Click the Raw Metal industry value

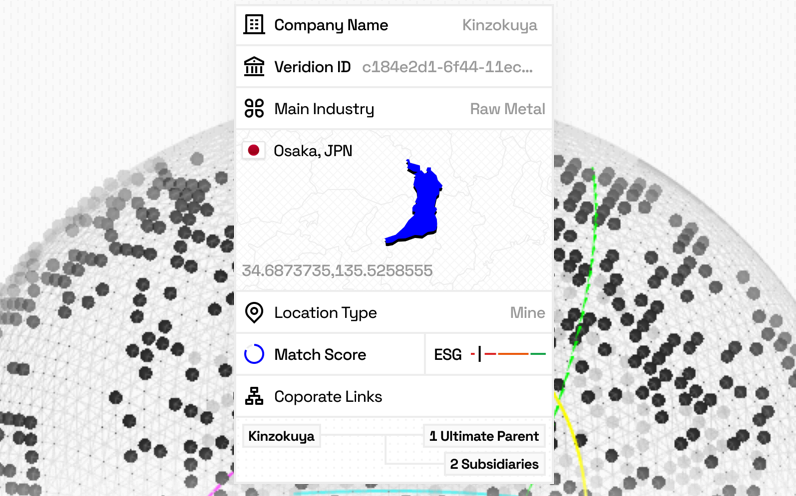507,109
